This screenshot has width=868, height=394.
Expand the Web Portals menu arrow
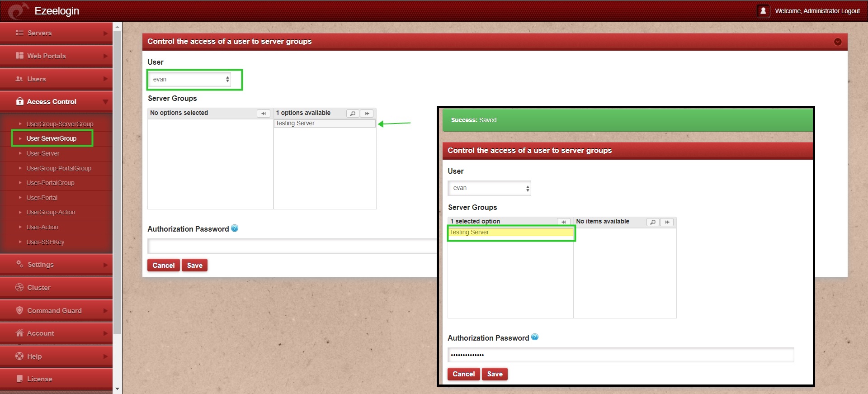coord(105,56)
